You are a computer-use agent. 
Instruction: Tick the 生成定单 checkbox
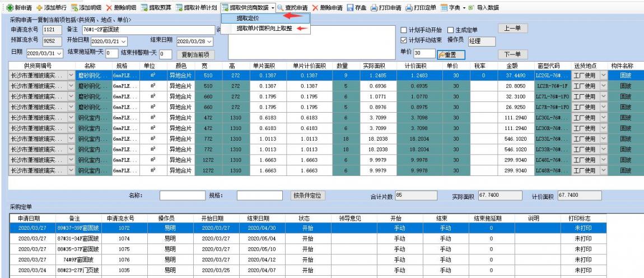450,30
